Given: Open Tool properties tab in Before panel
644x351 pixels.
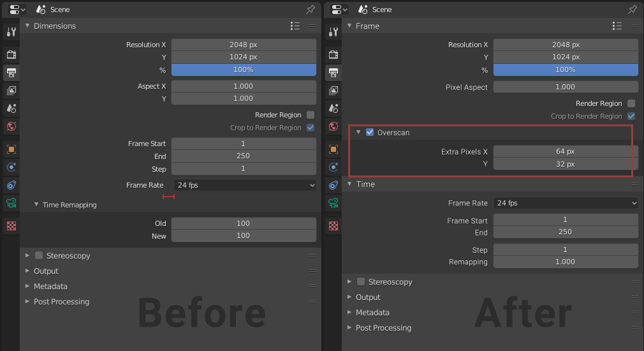Looking at the screenshot, I should [11, 32].
